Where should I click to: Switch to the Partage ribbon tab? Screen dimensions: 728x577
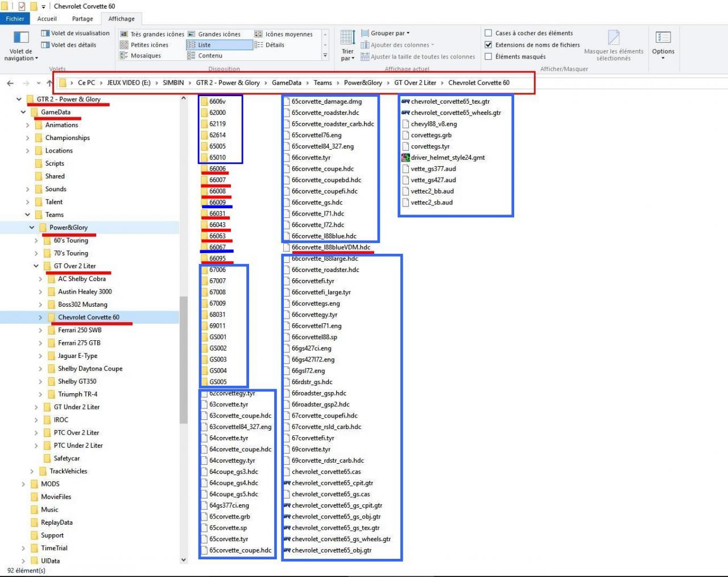tap(82, 19)
